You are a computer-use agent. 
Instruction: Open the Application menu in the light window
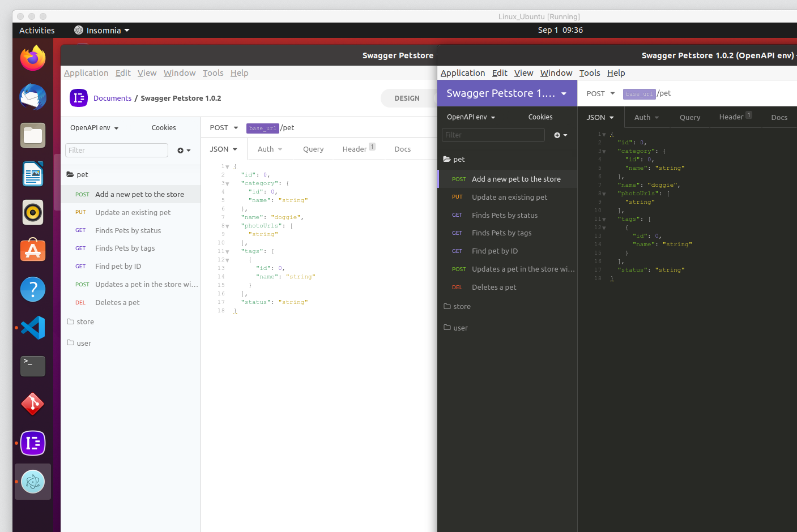(86, 73)
